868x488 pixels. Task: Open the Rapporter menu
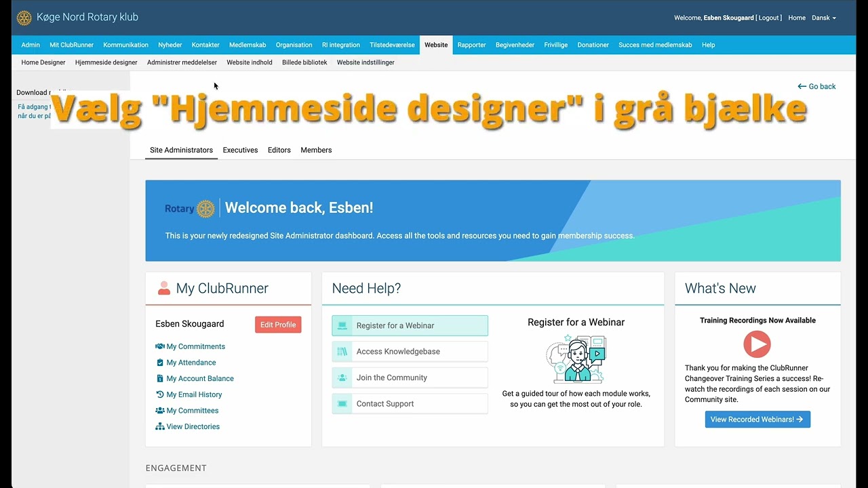pyautogui.click(x=471, y=45)
